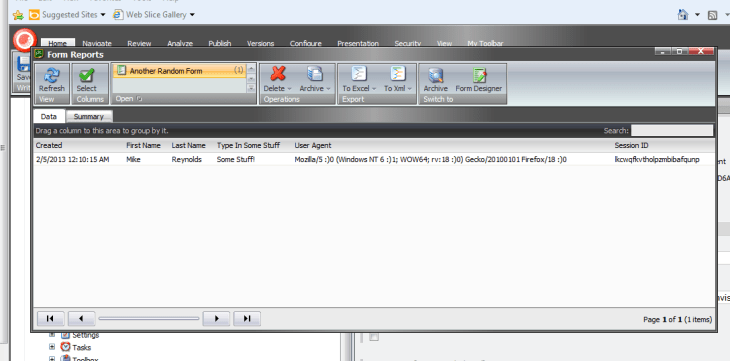Sort by the Created column header
The width and height of the screenshot is (730, 361).
pyautogui.click(x=49, y=145)
